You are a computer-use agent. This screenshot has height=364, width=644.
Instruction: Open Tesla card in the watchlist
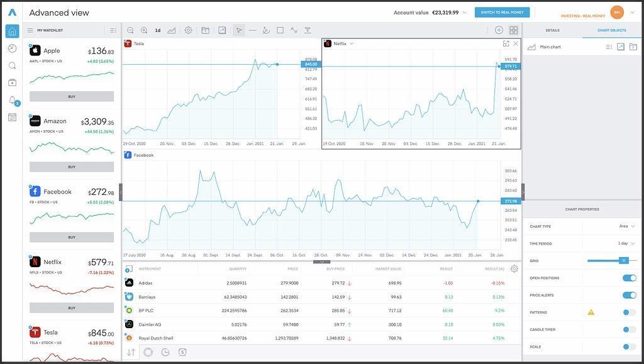point(72,341)
